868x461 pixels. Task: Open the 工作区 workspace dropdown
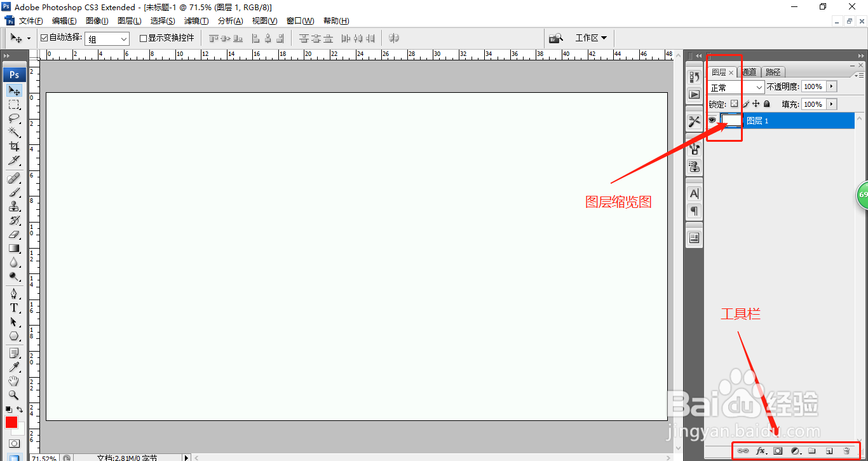(591, 38)
